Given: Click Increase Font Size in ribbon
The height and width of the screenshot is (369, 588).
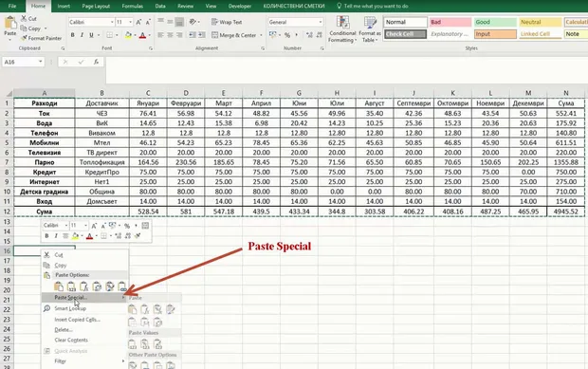Looking at the screenshot, I should (x=138, y=22).
